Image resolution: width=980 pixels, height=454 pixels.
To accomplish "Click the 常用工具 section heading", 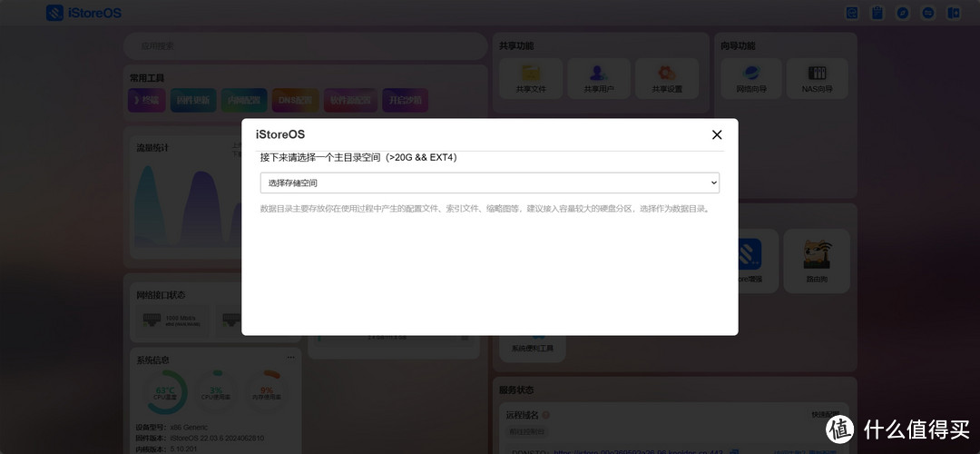I will pos(146,78).
